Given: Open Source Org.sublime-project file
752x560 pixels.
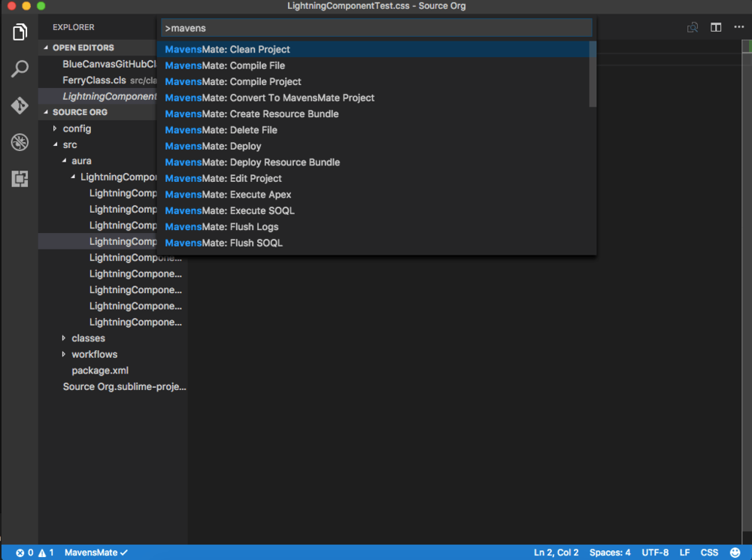Looking at the screenshot, I should (x=124, y=387).
